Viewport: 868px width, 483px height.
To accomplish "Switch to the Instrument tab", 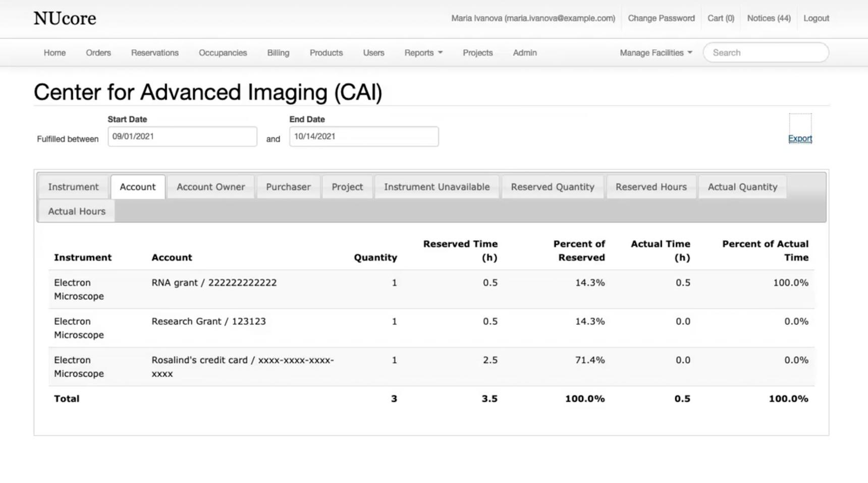I will pyautogui.click(x=73, y=187).
